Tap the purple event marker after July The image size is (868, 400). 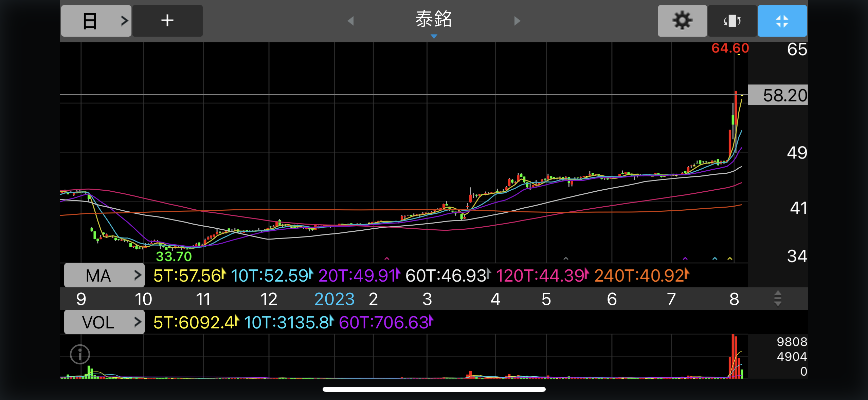[x=685, y=259]
